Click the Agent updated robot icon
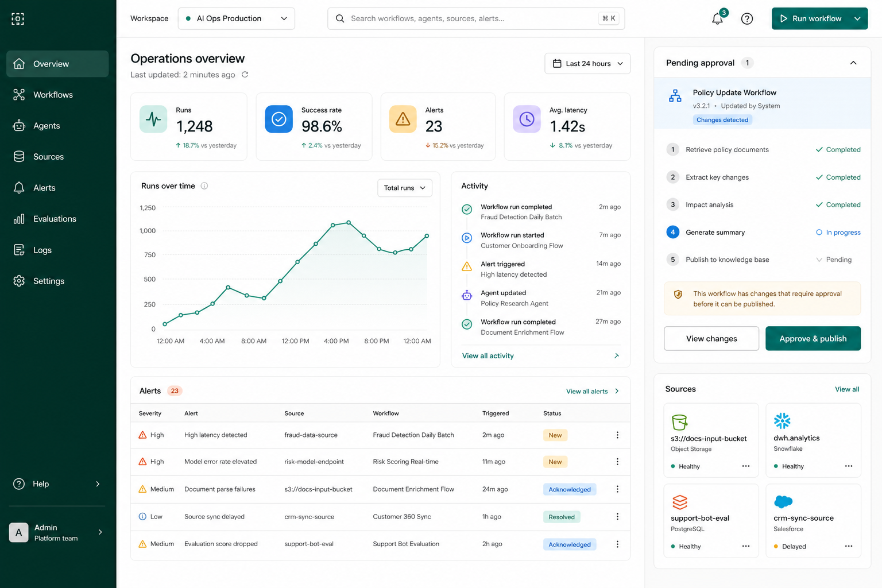The image size is (882, 588). point(467,296)
